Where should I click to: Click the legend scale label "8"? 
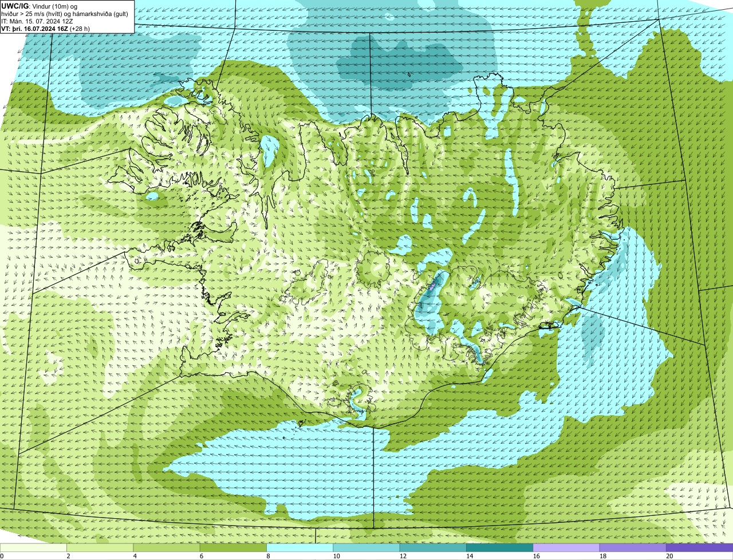coord(267,556)
